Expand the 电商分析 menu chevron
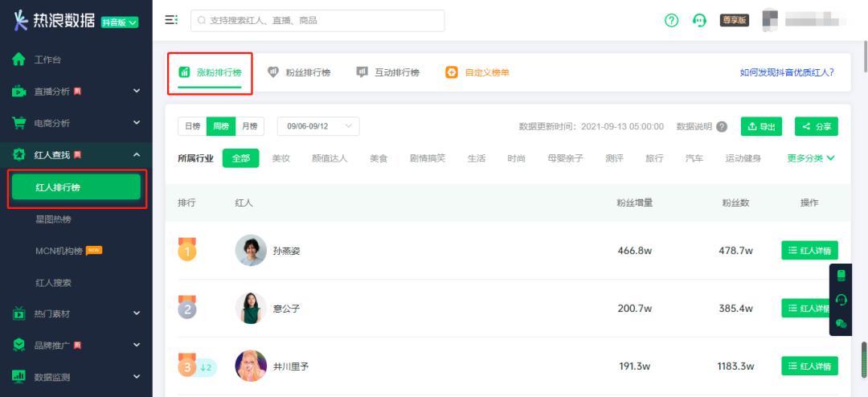This screenshot has height=397, width=868. [x=137, y=122]
